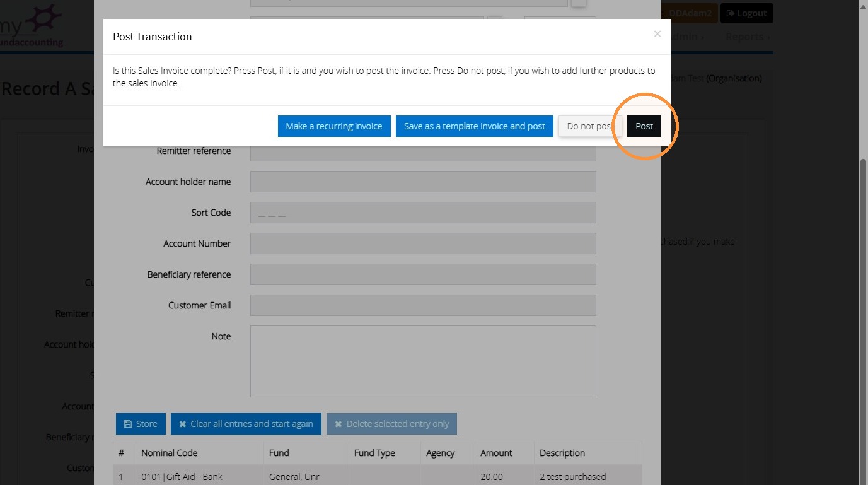Image resolution: width=868 pixels, height=485 pixels.
Task: Make a recurring invoice
Action: point(334,126)
